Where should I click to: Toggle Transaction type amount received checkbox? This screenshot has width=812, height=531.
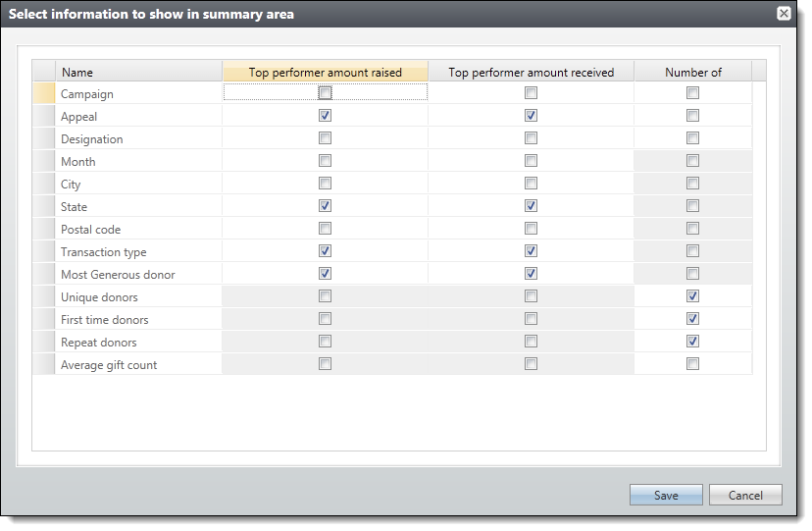pos(531,251)
